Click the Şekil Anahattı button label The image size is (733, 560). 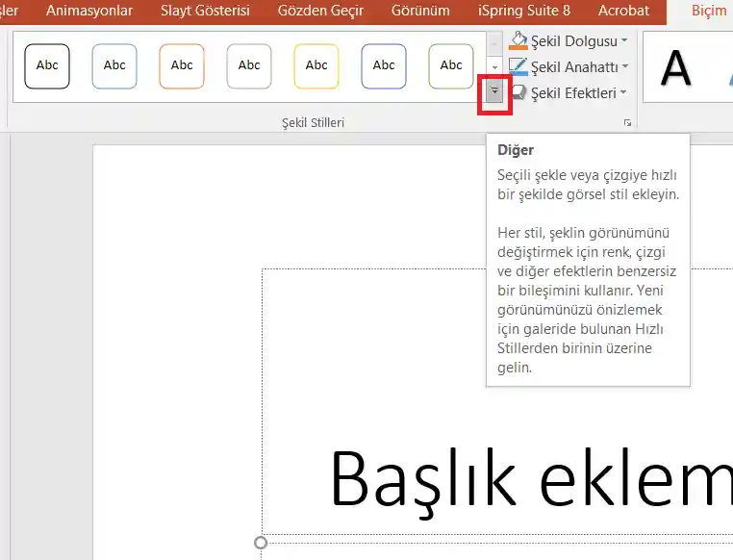574,66
